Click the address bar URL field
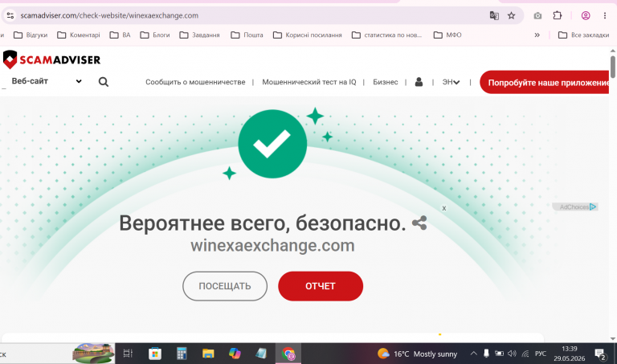 (x=251, y=15)
